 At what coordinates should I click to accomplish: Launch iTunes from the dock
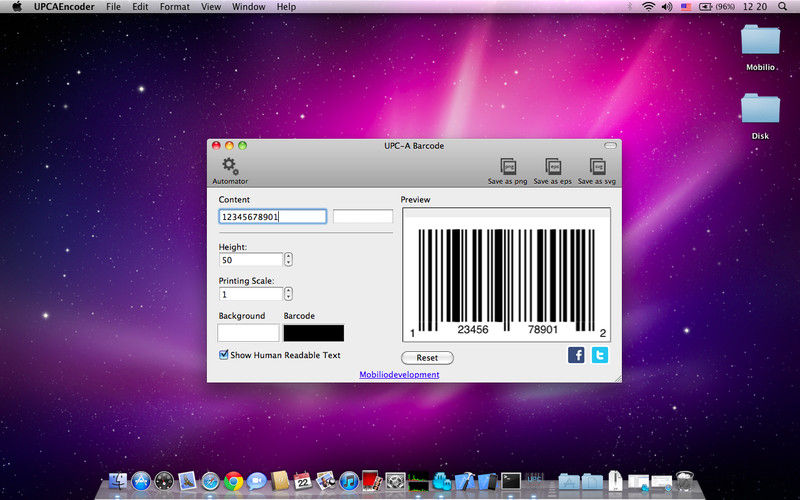(349, 481)
